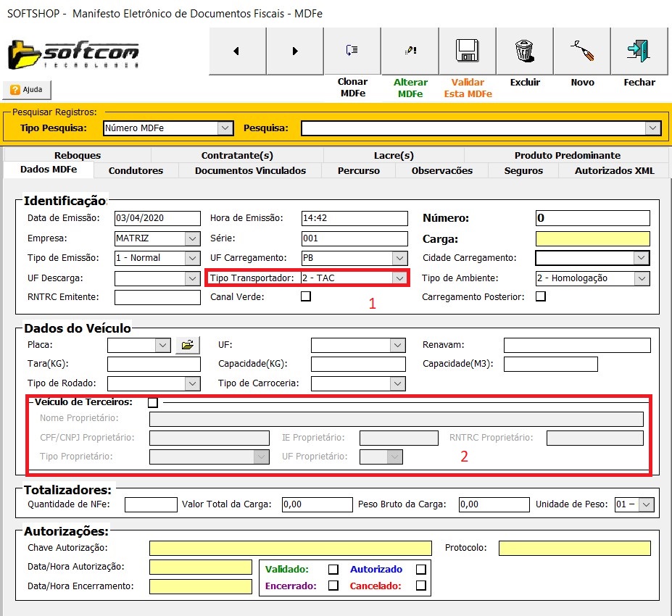Click the Ajuda help button

[x=27, y=90]
